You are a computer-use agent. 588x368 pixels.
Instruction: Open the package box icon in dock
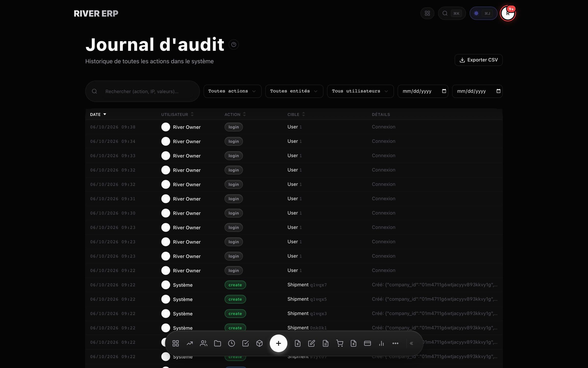[259, 343]
